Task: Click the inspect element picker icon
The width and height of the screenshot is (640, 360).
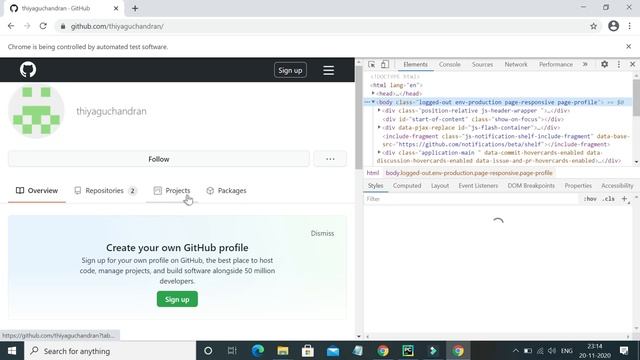Action: coord(371,64)
